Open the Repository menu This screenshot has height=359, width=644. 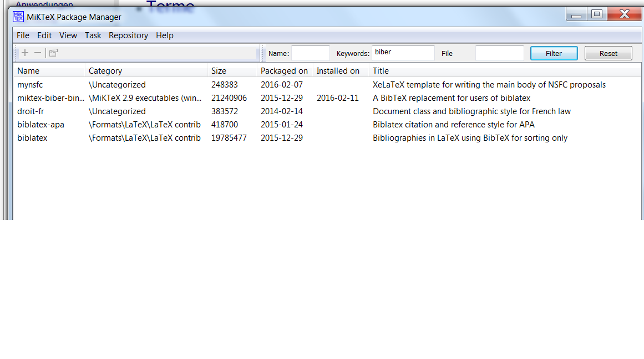point(128,35)
